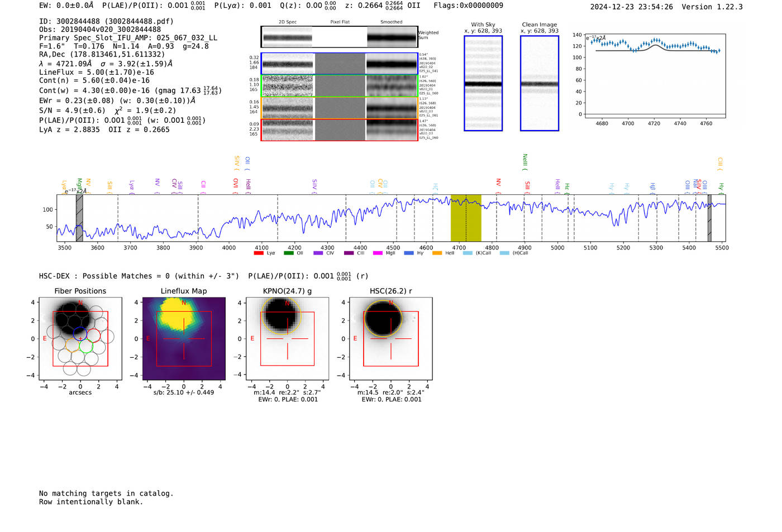The height and width of the screenshot is (532, 782).
Task: Select the red-bordered fiber spectrum row
Action: pos(340,130)
